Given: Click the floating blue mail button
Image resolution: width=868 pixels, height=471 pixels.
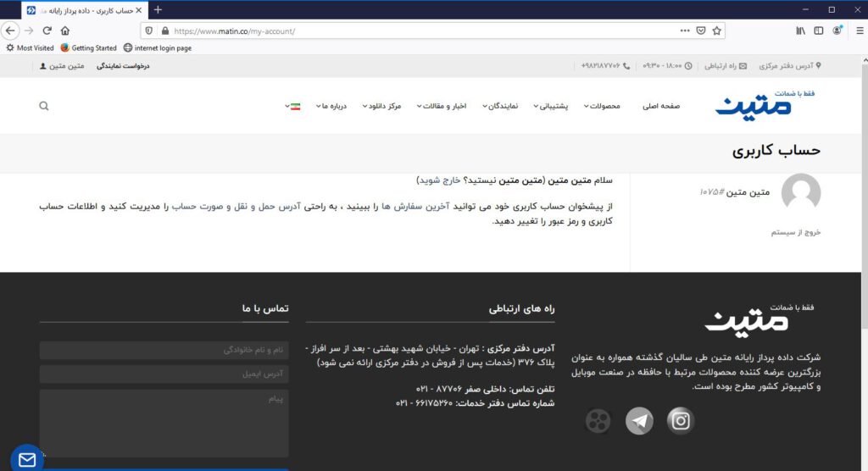Looking at the screenshot, I should [27, 458].
